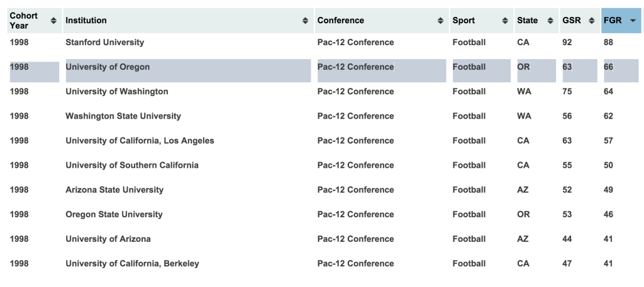Screen dimensions: 644x287
Task: Click University of Southern California entry
Action: (x=132, y=165)
